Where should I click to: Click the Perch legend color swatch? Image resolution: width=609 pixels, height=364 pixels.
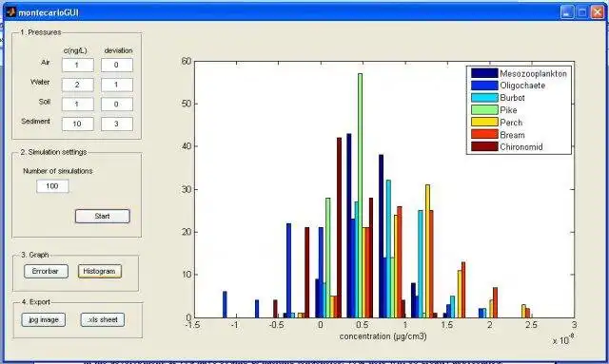click(x=484, y=123)
